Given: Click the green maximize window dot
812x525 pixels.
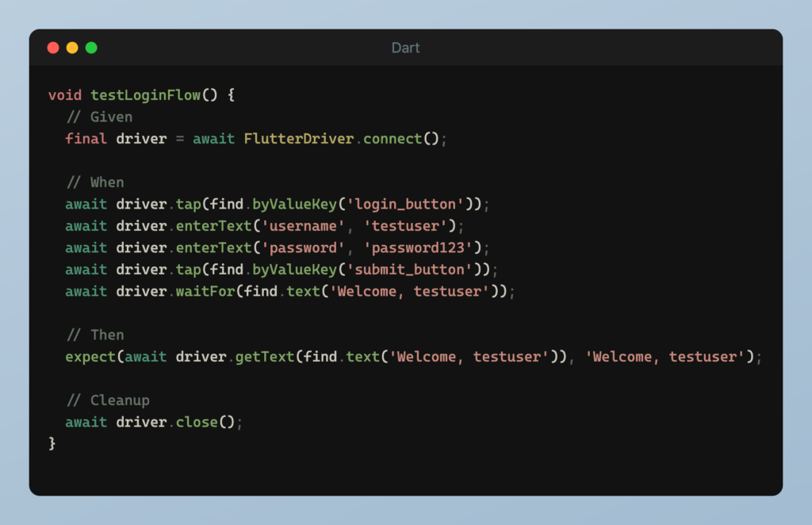Looking at the screenshot, I should (91, 48).
